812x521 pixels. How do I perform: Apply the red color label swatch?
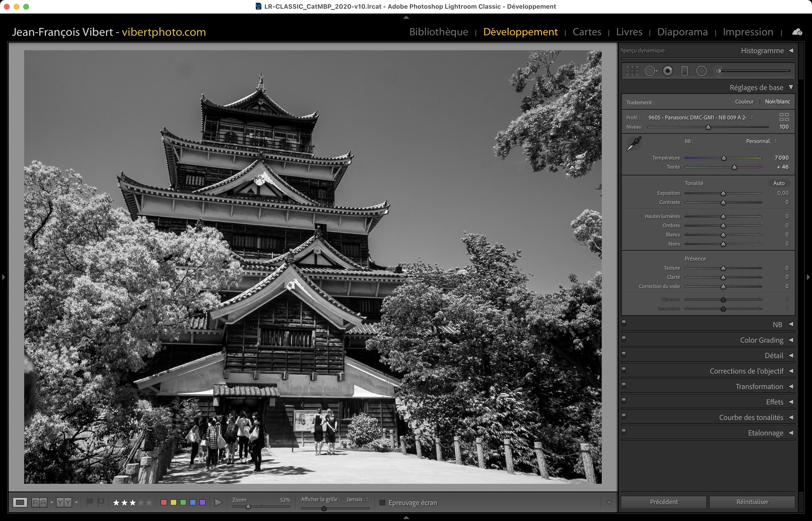point(164,502)
